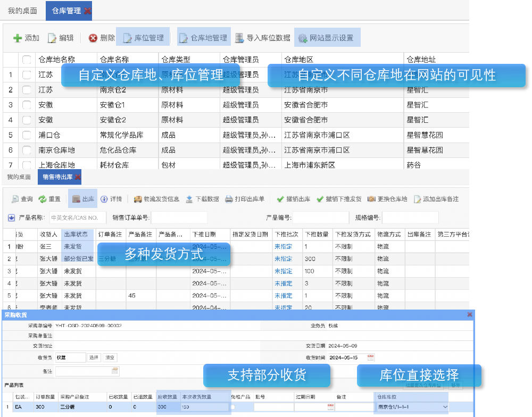Viewport: 532px width, 417px height.
Task: Open the 收货时间 calendar picker icon
Action: pyautogui.click(x=370, y=357)
